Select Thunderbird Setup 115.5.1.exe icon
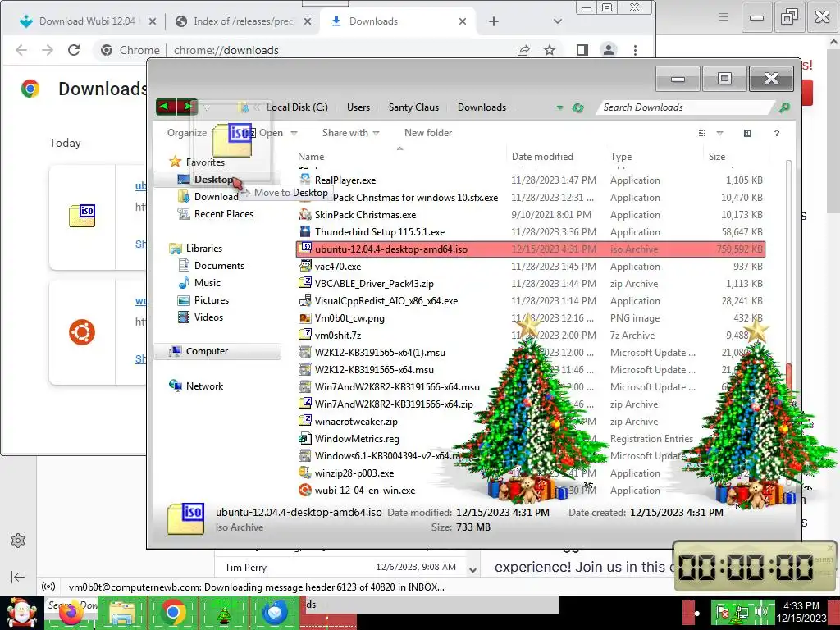Viewport: 840px width, 630px height. [x=305, y=231]
